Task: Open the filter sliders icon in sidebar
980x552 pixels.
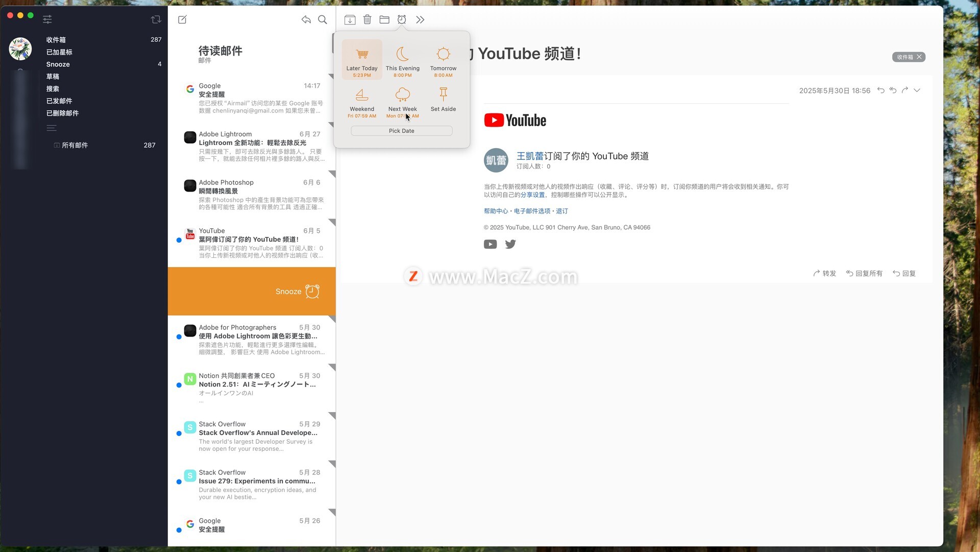Action: point(47,19)
